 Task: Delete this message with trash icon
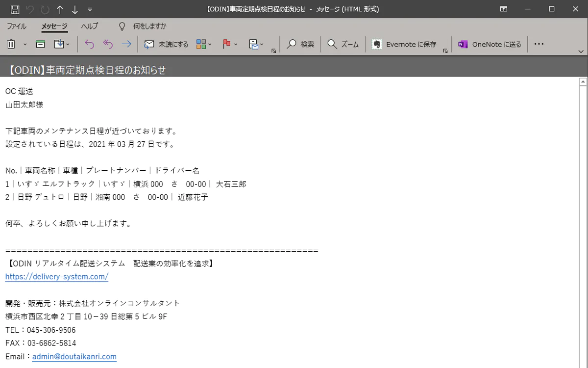coord(11,44)
